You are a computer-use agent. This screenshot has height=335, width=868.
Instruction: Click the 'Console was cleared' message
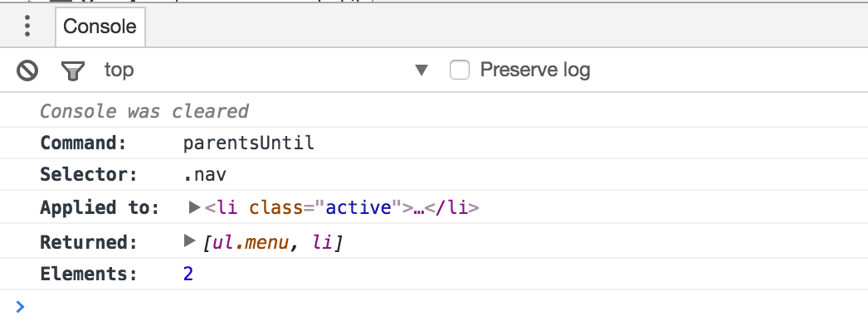144,111
